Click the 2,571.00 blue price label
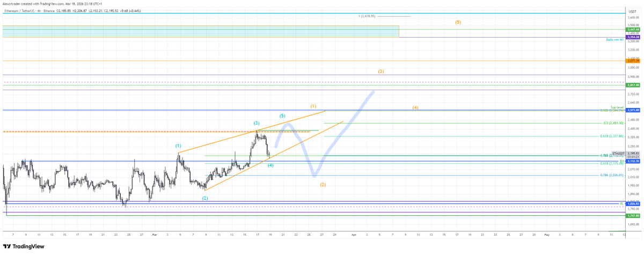Screen dimensions: 644x254 coord(633,110)
